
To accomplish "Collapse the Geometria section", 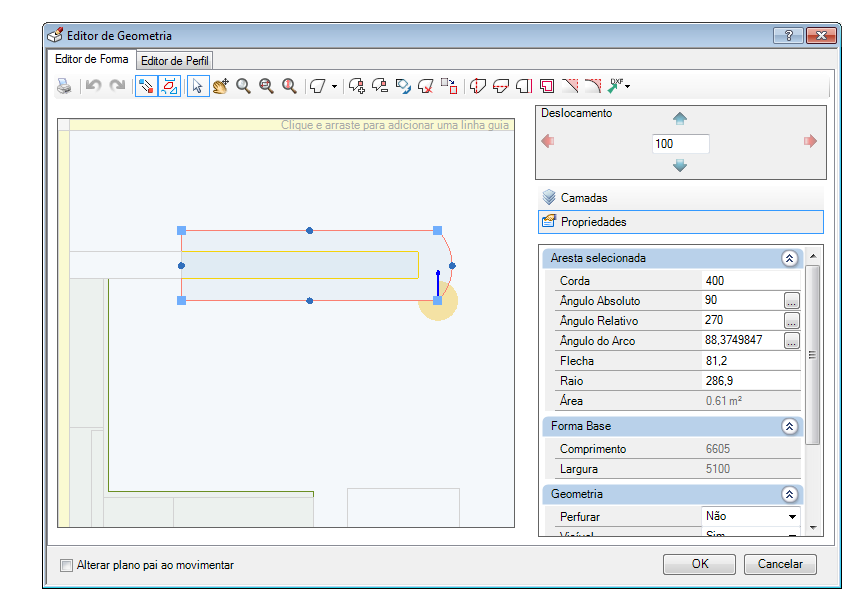I will 789,494.
